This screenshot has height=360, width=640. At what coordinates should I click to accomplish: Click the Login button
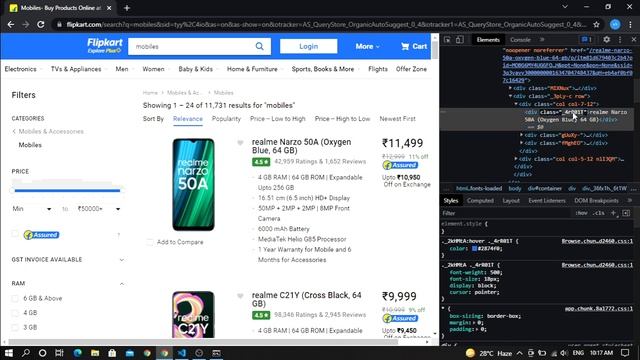click(309, 46)
